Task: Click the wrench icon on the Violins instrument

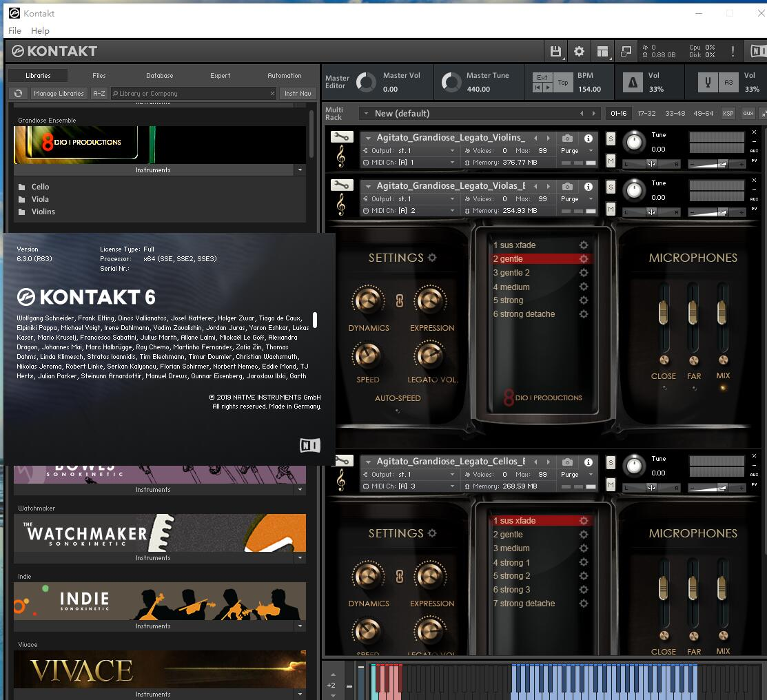Action: [x=342, y=136]
